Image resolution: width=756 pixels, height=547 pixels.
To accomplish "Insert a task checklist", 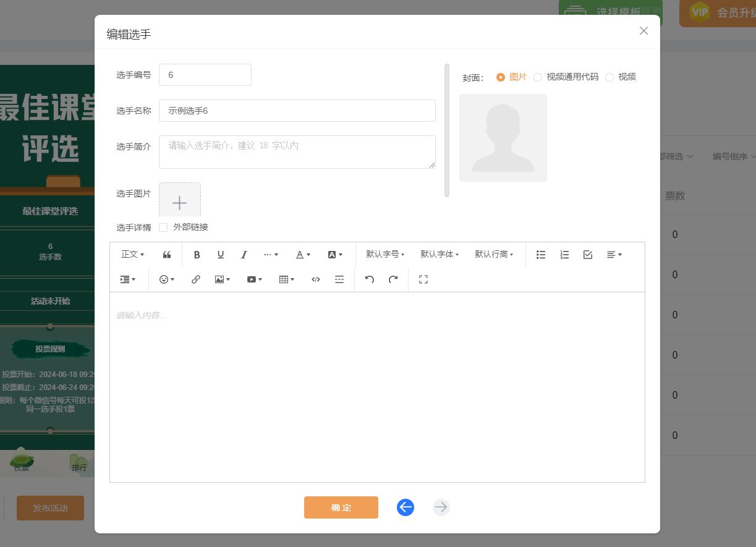I will tap(587, 255).
